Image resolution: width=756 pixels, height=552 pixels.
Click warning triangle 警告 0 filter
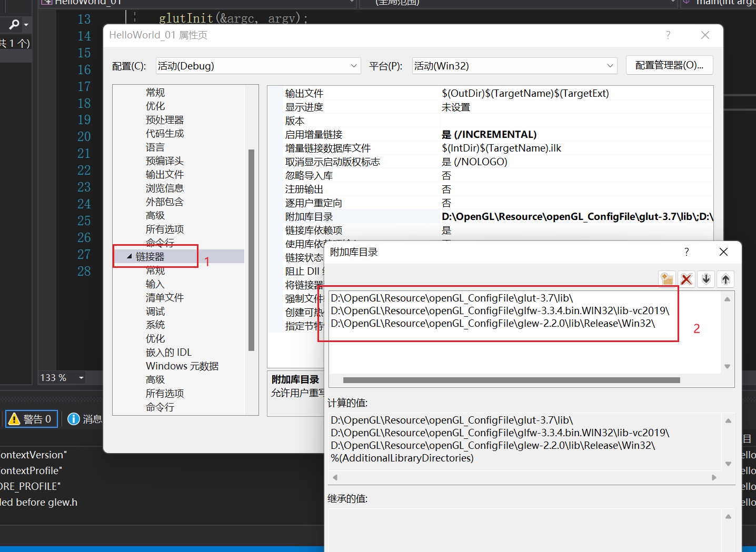tap(32, 419)
